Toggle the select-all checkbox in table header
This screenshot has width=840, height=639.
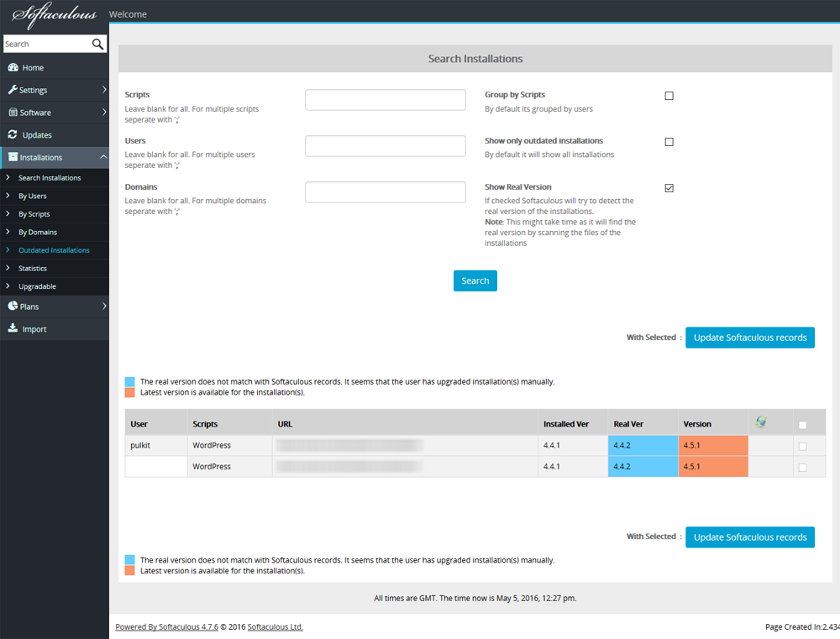[802, 425]
